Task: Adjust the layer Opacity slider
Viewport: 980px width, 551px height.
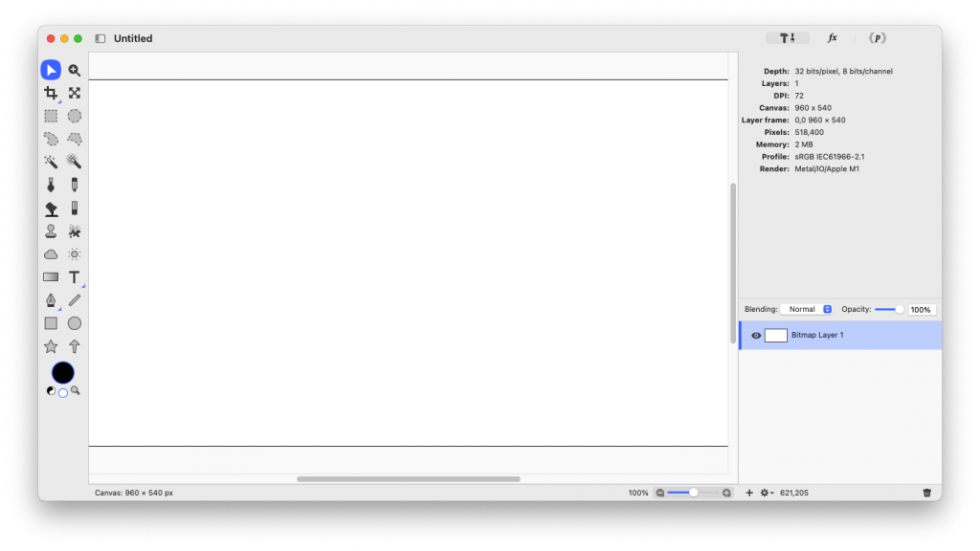Action: click(x=889, y=309)
